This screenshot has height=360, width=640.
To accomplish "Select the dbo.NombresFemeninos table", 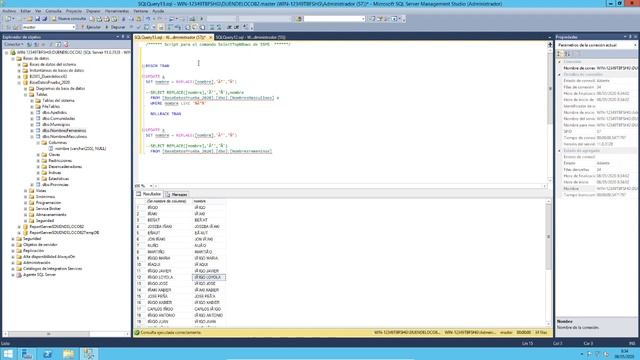I will point(64,131).
